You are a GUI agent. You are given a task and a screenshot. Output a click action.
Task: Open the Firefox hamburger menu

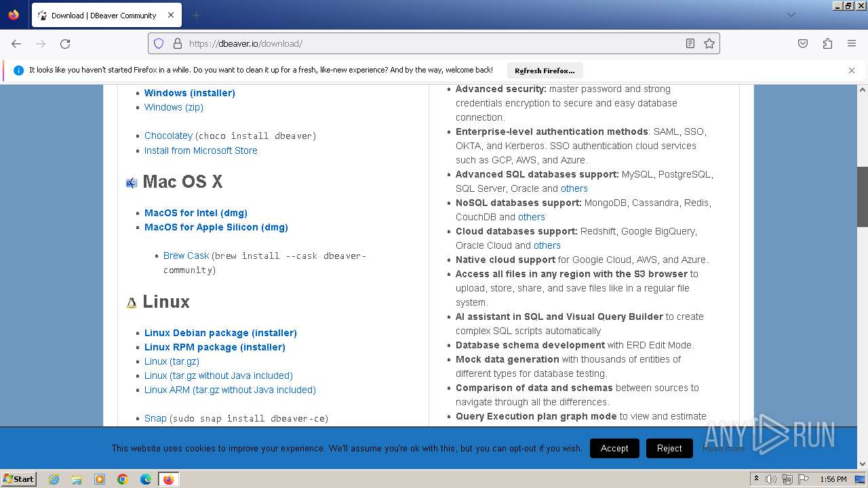(852, 43)
